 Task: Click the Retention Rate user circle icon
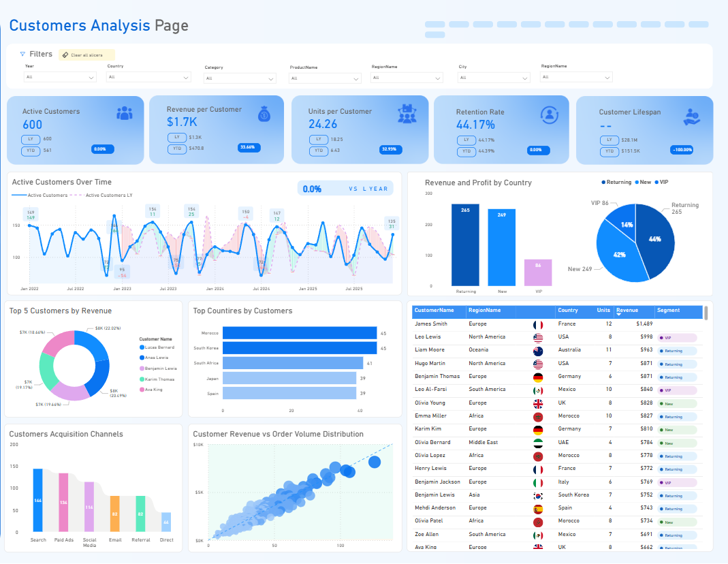[x=550, y=114]
